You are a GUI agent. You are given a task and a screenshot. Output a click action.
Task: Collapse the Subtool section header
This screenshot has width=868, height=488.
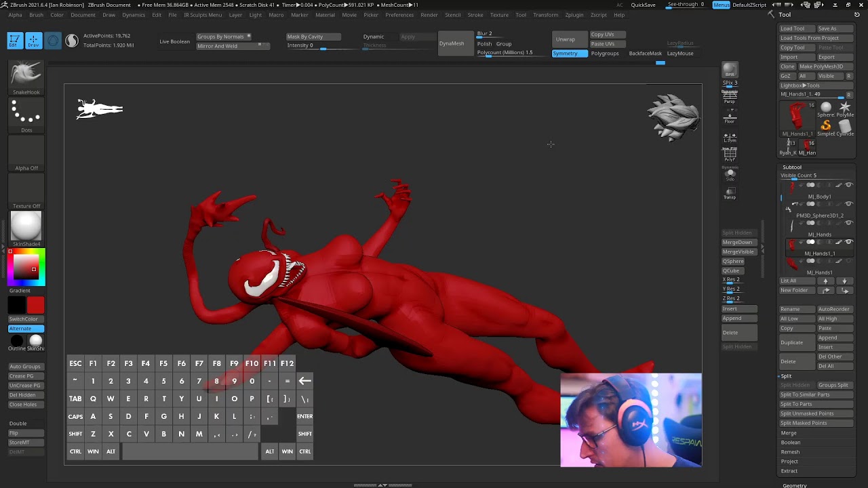point(792,167)
